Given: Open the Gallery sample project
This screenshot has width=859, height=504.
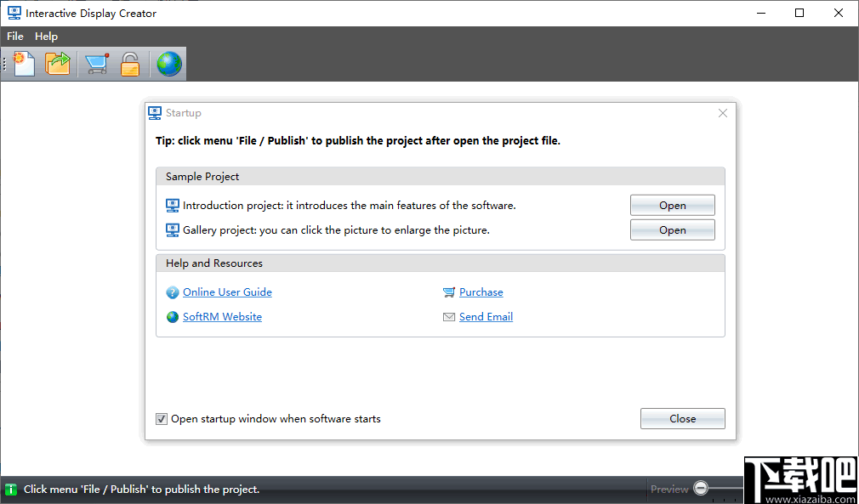Looking at the screenshot, I should click(672, 230).
